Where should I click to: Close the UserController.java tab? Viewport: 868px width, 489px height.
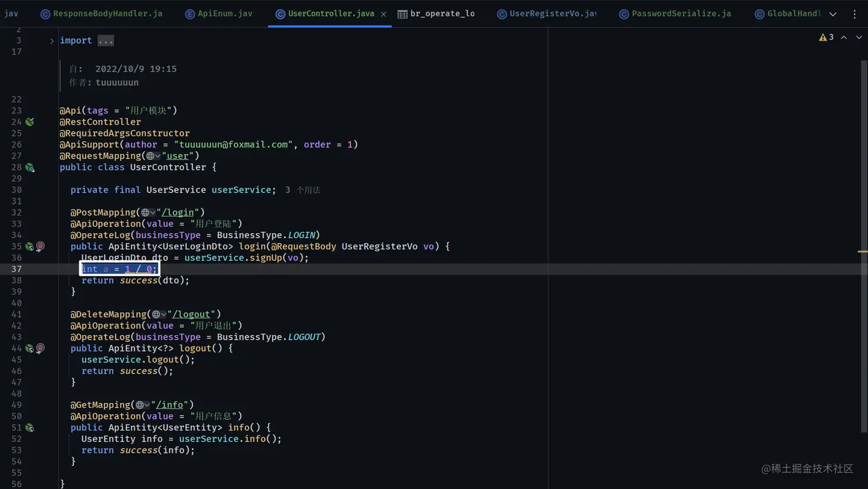(383, 14)
